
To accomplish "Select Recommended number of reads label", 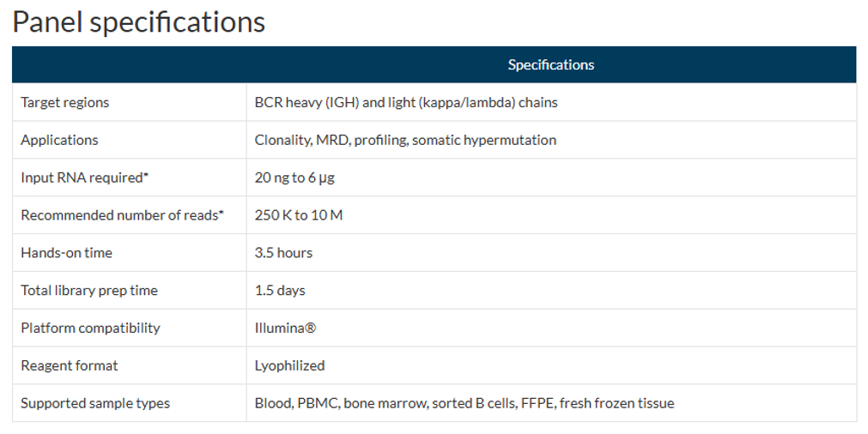I will click(x=122, y=215).
